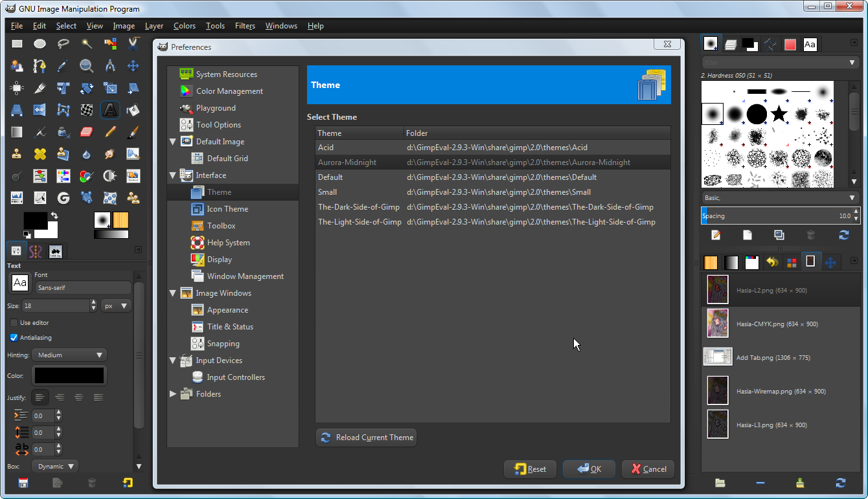Select the Heal bandage tool
This screenshot has width=868, height=499.
coord(40,154)
